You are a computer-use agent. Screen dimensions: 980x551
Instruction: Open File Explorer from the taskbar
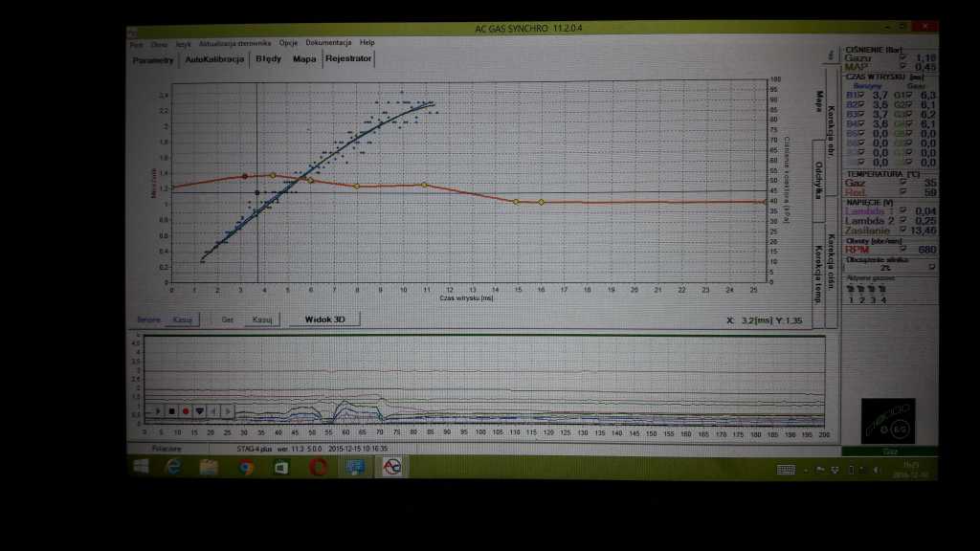(x=210, y=467)
